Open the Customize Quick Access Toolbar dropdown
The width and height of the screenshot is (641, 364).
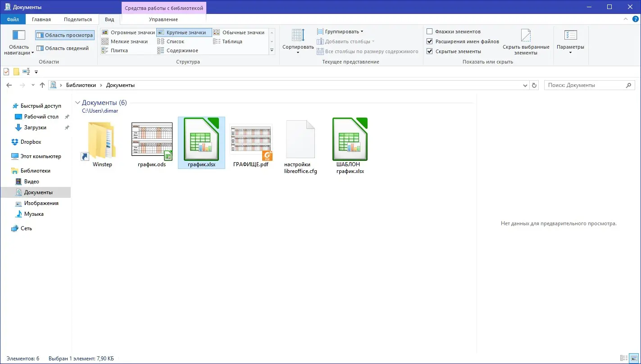tap(36, 72)
